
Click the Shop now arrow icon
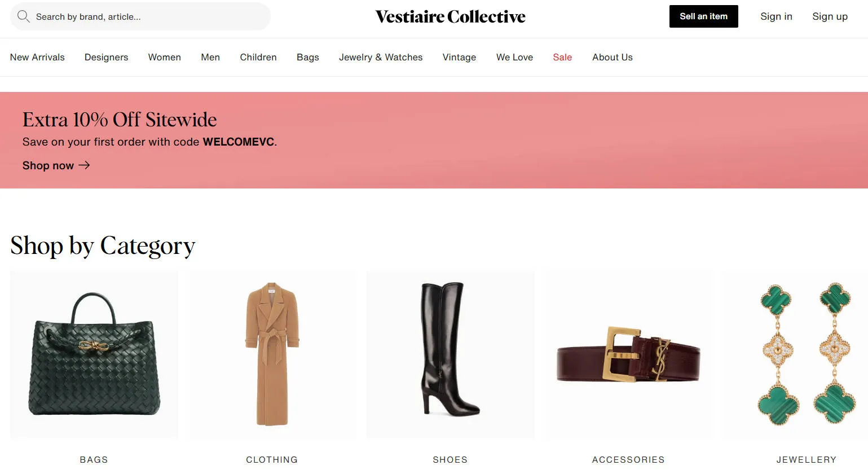point(84,165)
